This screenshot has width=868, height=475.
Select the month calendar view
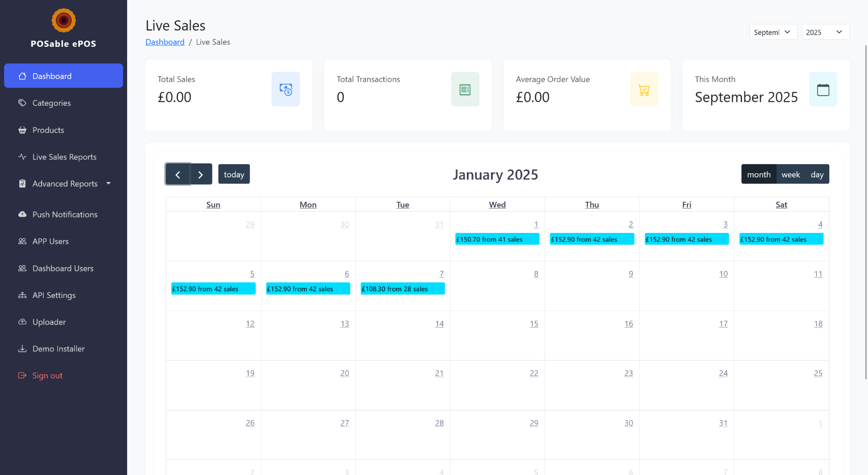click(x=759, y=174)
